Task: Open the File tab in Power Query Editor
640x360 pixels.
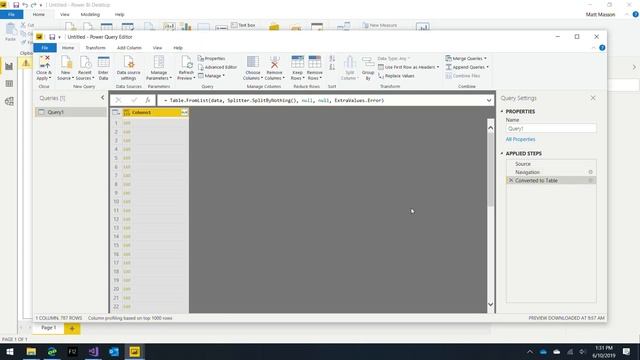Action: (45, 48)
